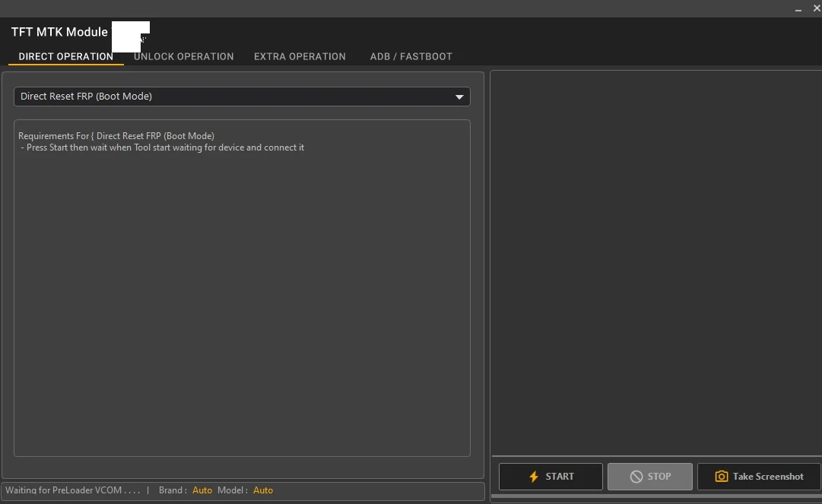The image size is (822, 504).
Task: Expand the Direct Reset FRP operation dropdown
Action: 242,97
